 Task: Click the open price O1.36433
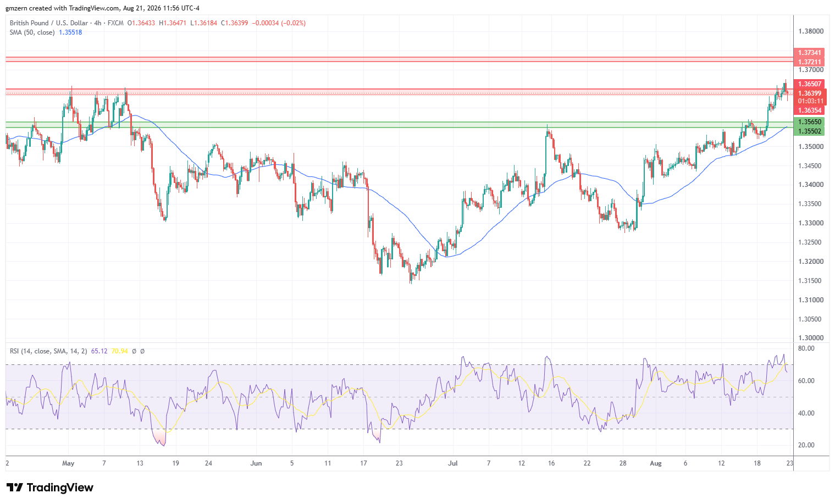coord(141,23)
